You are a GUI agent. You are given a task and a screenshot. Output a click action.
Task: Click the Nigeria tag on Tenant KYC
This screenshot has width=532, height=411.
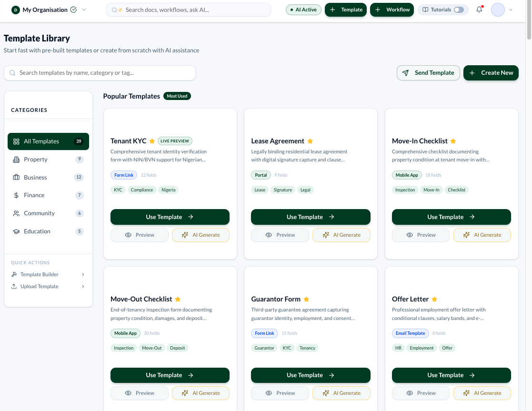[168, 190]
